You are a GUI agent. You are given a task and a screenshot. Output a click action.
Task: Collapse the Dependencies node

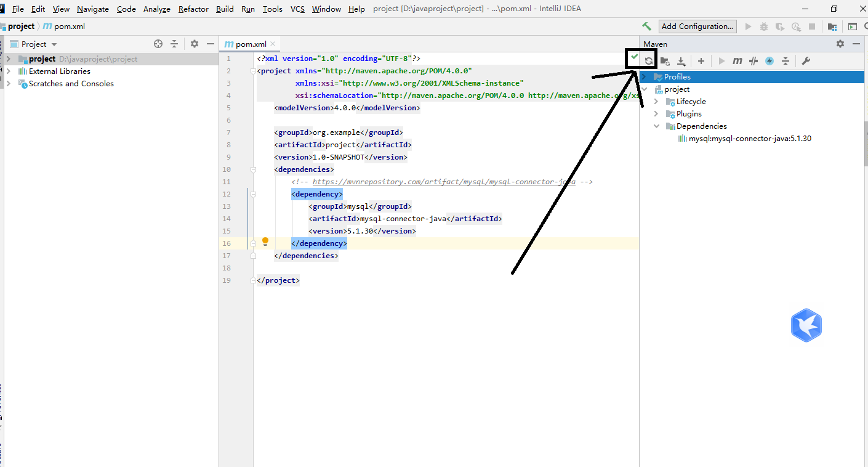point(656,126)
